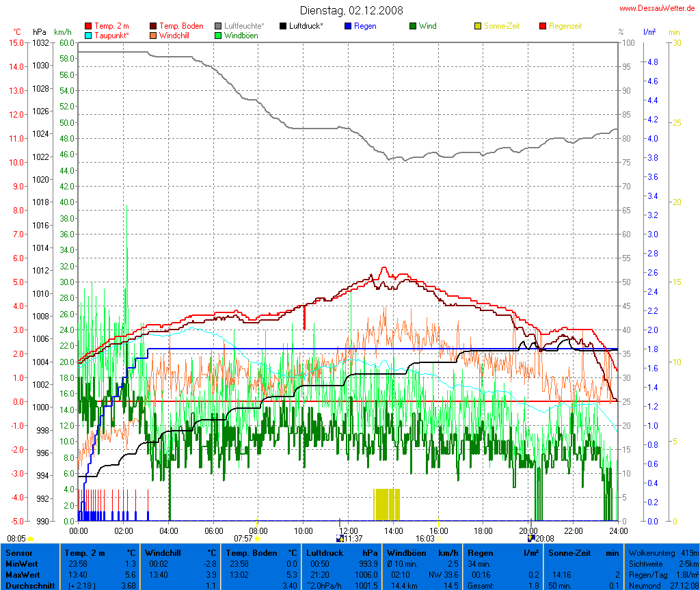Select the dark red Temp. Boden legend square
Image resolution: width=700 pixels, height=590 pixels.
tap(153, 26)
